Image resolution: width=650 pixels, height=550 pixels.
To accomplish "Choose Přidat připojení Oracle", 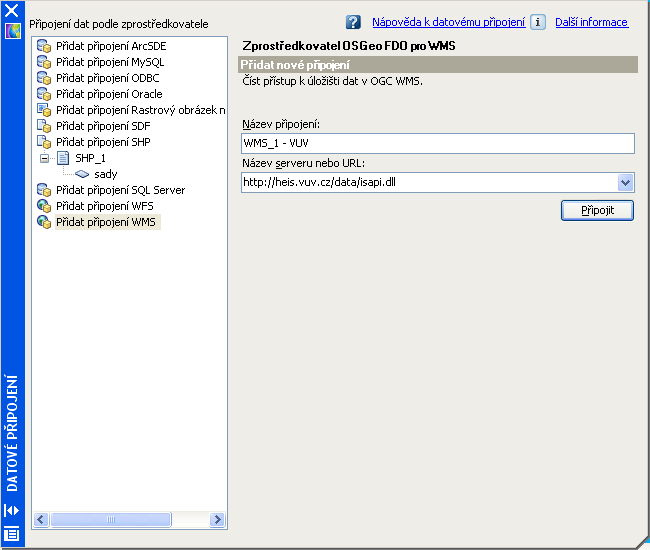I will [108, 94].
